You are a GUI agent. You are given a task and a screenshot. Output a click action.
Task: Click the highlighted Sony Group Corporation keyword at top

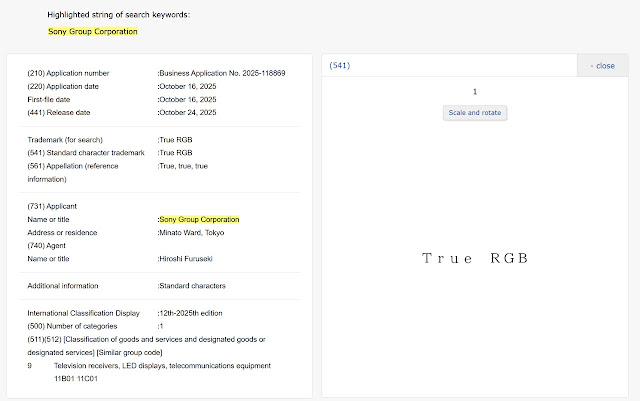93,32
